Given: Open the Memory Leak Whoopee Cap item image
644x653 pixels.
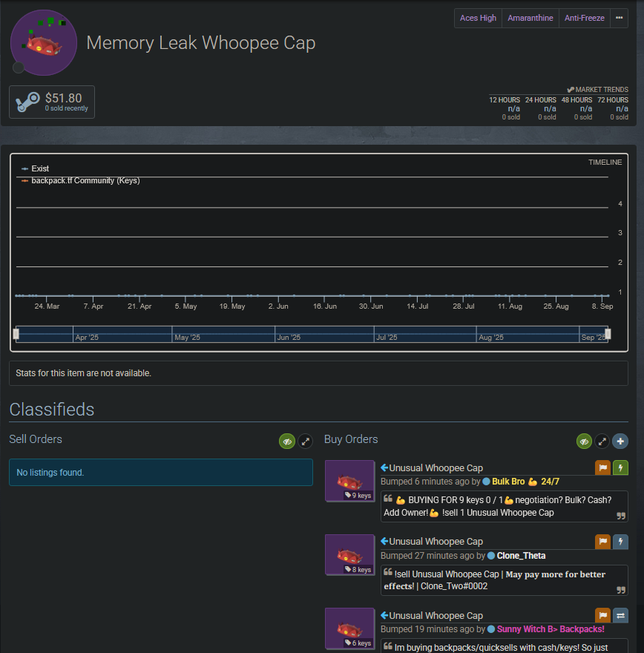Looking at the screenshot, I should pyautogui.click(x=44, y=42).
